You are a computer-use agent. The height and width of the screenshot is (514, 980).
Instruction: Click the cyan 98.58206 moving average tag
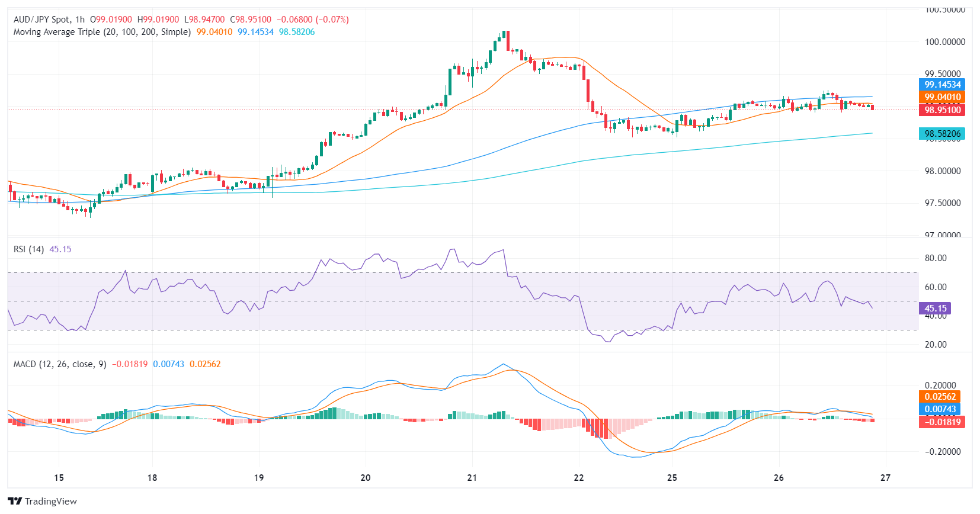pyautogui.click(x=942, y=134)
